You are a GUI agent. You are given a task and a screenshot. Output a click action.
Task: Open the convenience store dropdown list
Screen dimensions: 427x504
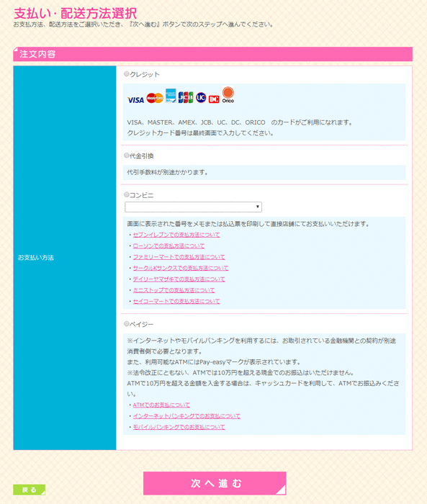[193, 207]
